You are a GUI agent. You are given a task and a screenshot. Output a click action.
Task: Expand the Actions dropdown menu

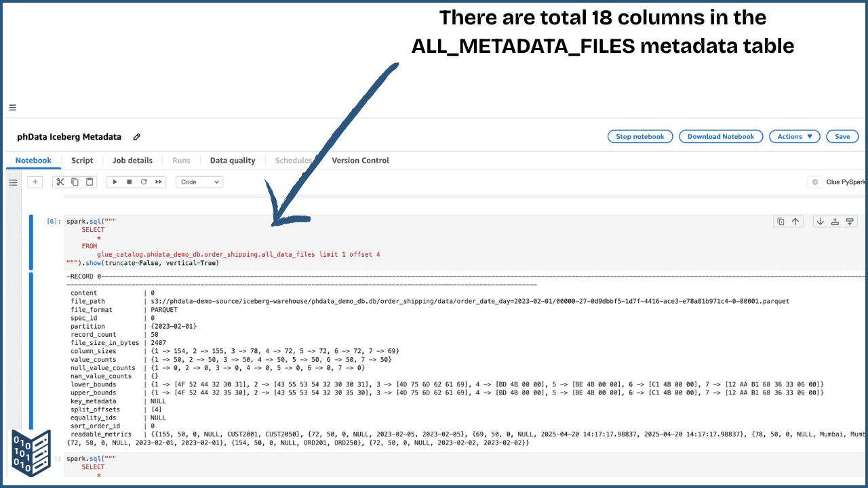point(794,137)
